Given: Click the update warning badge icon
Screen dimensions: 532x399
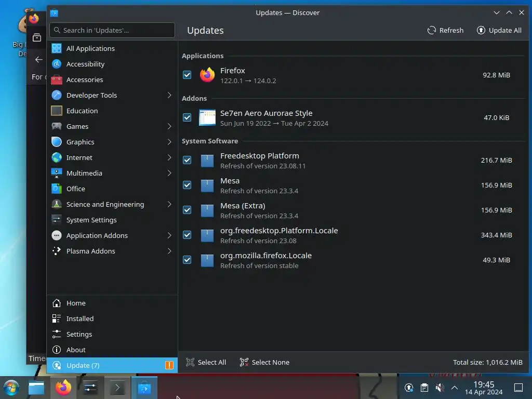Looking at the screenshot, I should tap(169, 365).
